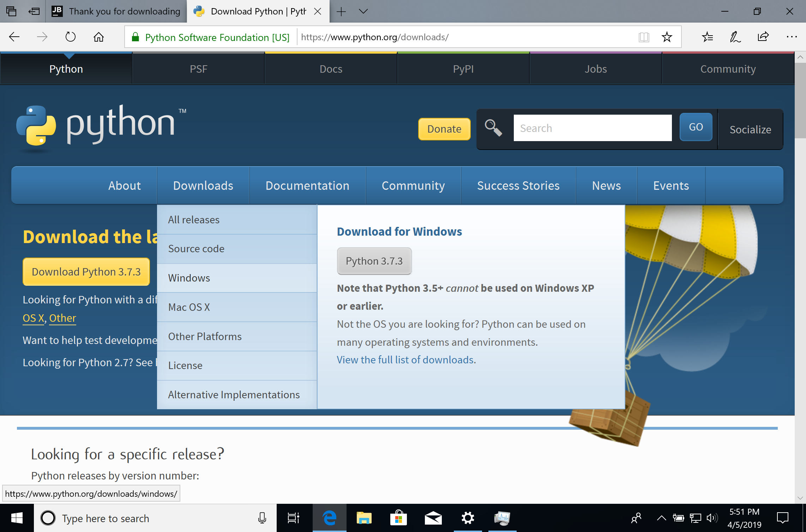
Task: Expand Other Platforms section
Action: 204,336
